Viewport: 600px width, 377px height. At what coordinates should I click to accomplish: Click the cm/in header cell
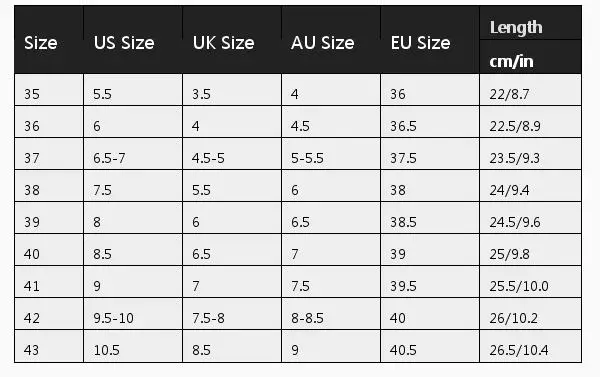tap(530, 57)
